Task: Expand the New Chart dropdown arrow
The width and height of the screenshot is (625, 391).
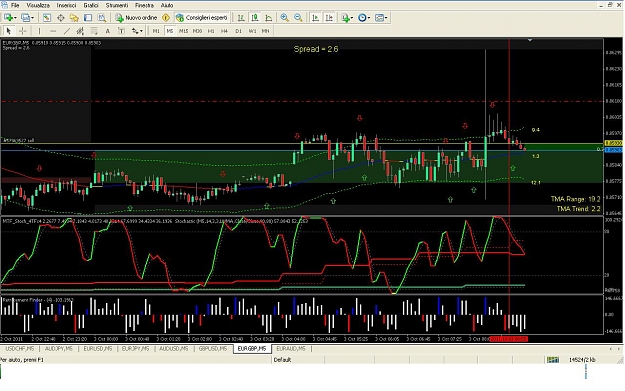Action: point(15,18)
